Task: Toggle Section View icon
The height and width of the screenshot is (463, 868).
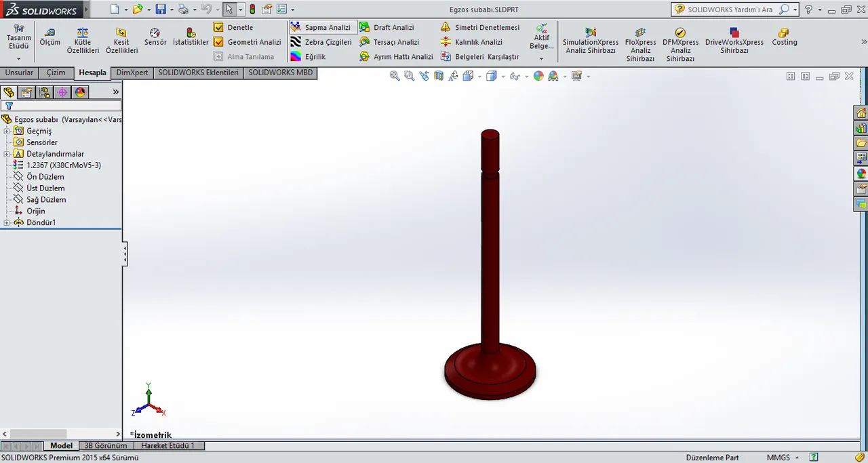Action: [x=439, y=76]
